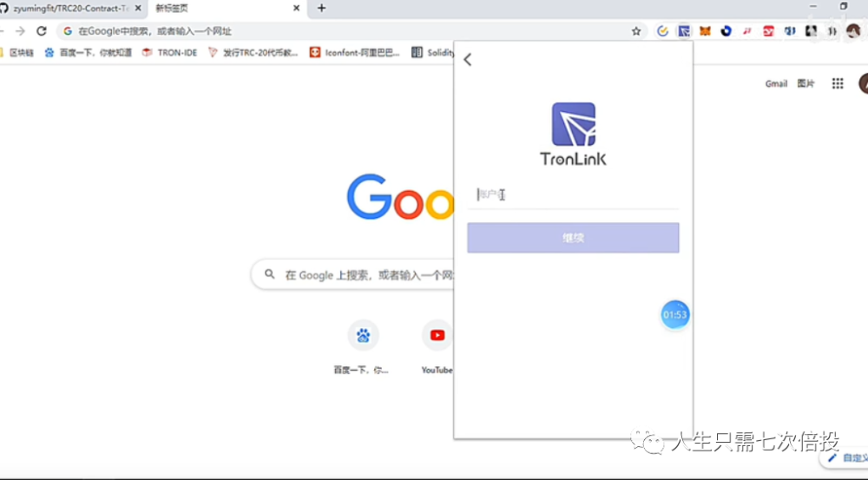This screenshot has height=480, width=868.
Task: Open the 百度一下，你就知道 bookmark
Action: [x=89, y=53]
